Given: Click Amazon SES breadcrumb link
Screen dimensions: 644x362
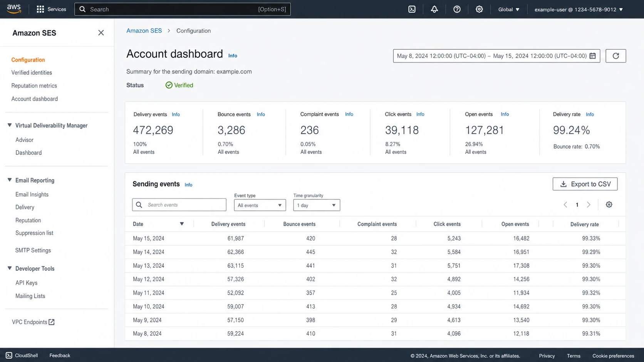Looking at the screenshot, I should (x=144, y=31).
